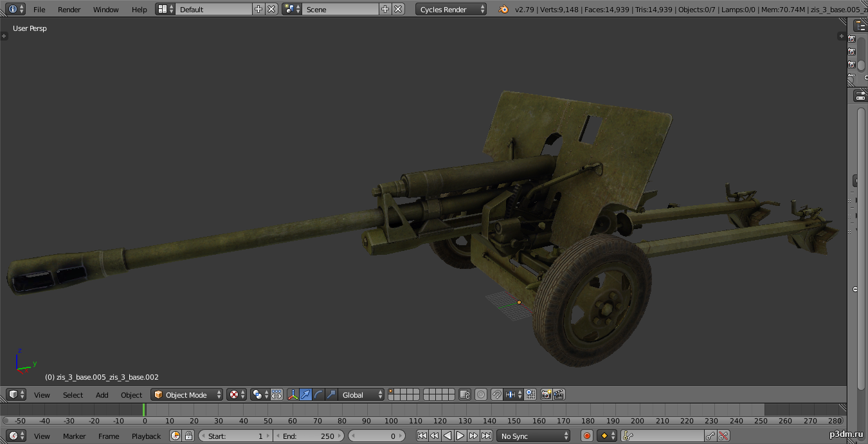Toggle snap during transform magnet
The width and height of the screenshot is (868, 444).
[497, 394]
